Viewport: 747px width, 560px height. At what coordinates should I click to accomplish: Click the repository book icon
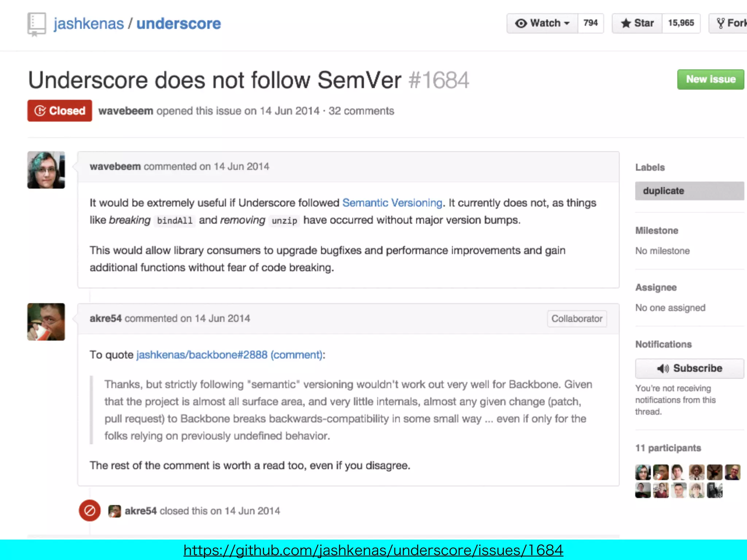36,24
